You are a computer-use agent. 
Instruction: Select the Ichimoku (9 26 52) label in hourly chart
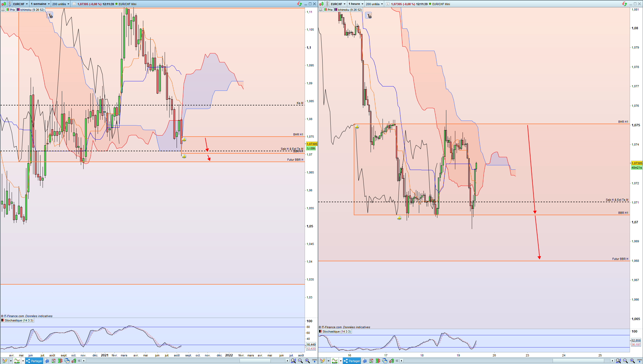click(x=348, y=10)
